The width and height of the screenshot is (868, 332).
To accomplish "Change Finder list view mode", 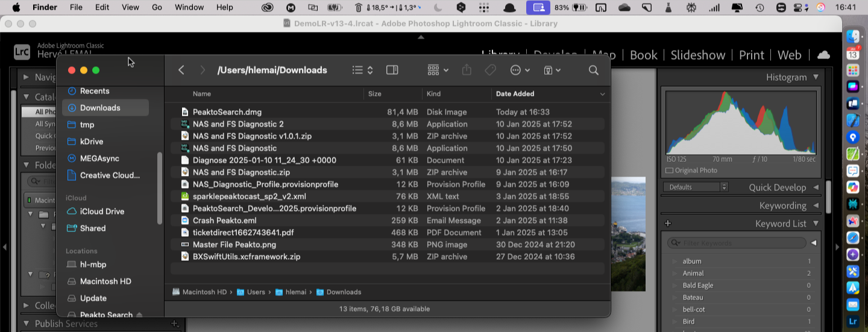I will click(363, 70).
